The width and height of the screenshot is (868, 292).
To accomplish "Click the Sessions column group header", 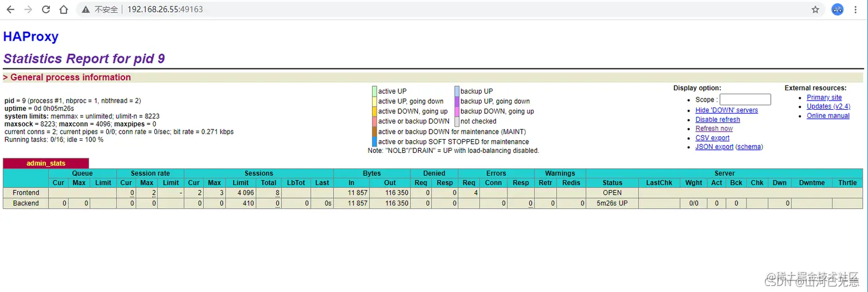I will pyautogui.click(x=259, y=173).
